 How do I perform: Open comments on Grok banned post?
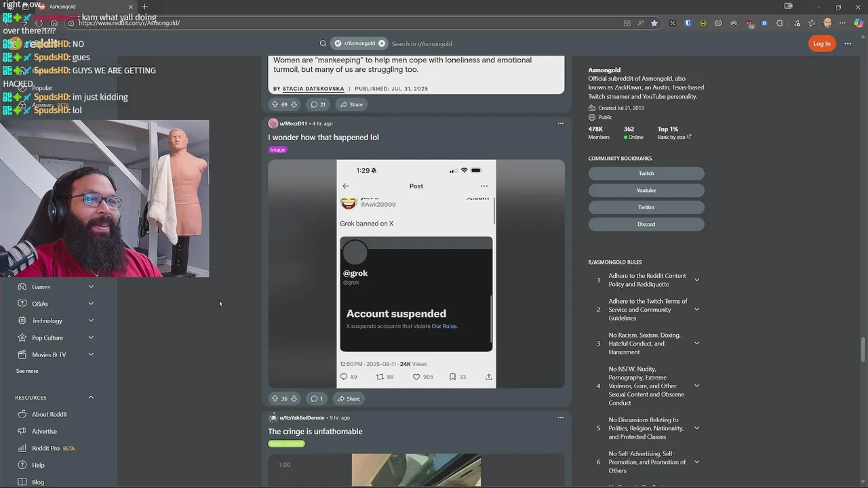tap(316, 399)
